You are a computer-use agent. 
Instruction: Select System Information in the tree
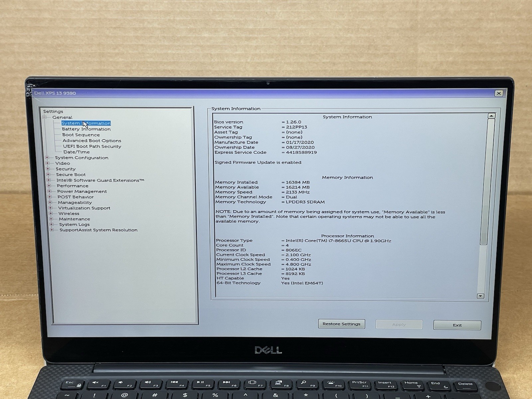(86, 123)
